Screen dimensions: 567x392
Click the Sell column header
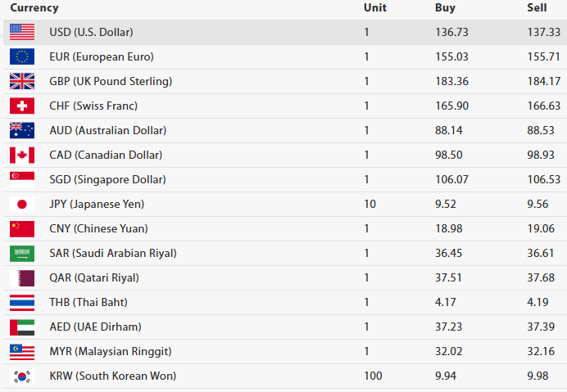pos(537,7)
